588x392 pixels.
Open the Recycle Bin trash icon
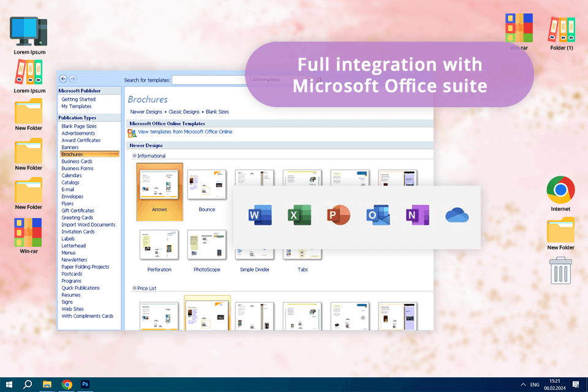point(560,271)
